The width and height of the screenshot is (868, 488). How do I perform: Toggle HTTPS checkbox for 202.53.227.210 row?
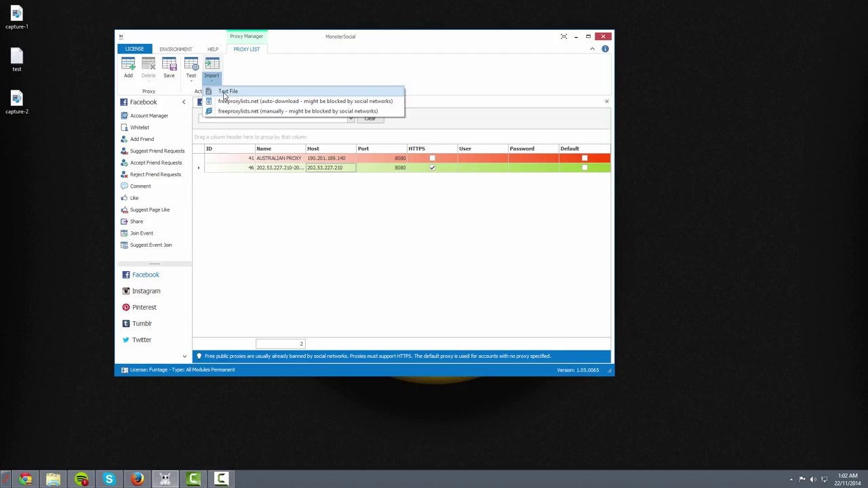pyautogui.click(x=432, y=167)
